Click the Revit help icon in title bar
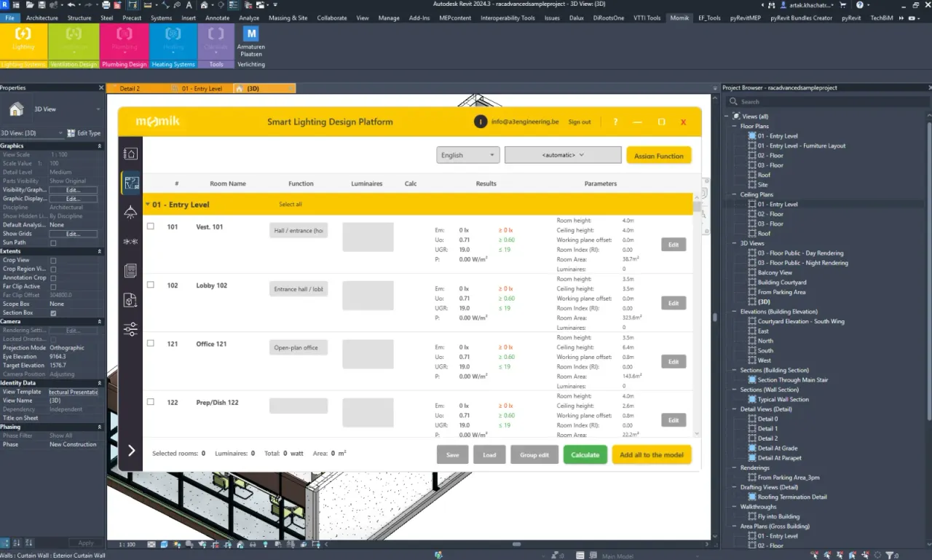 pos(860,5)
